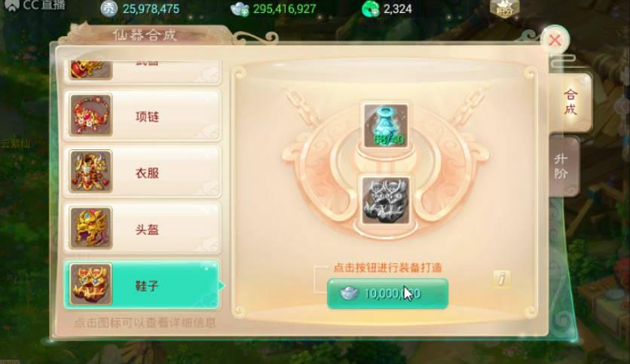Switch to the 升阶 upgrade tab
Screen dimensions: 630x364
(x=561, y=167)
